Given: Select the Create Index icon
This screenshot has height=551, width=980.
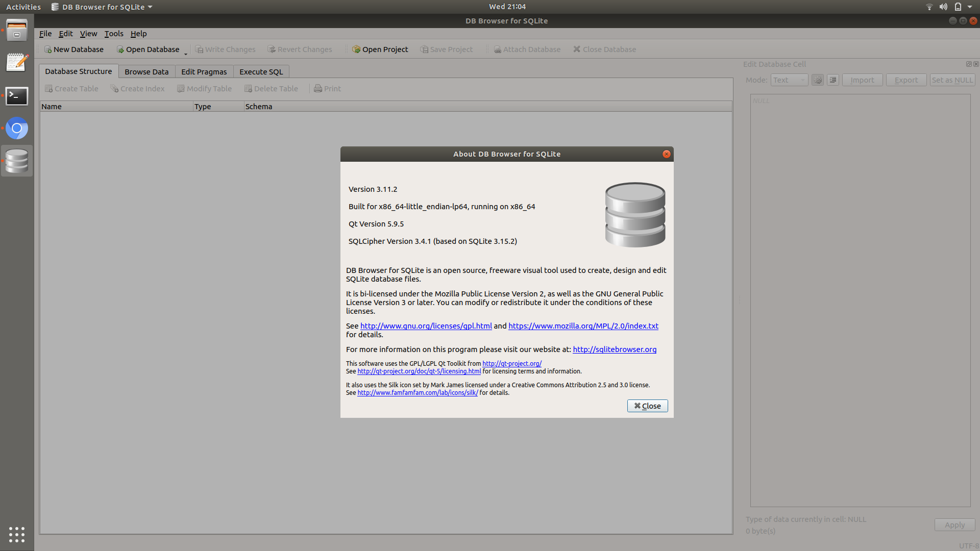Looking at the screenshot, I should (137, 88).
